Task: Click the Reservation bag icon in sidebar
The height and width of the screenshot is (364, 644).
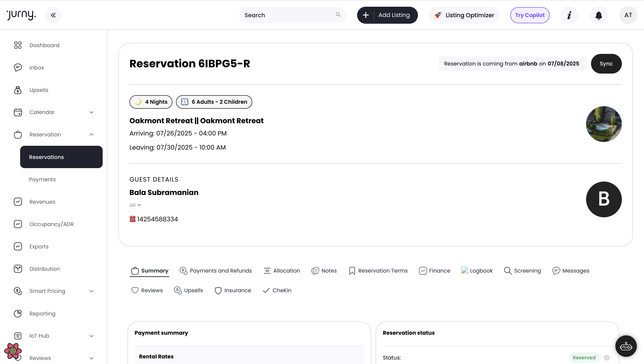Action: coord(18,135)
